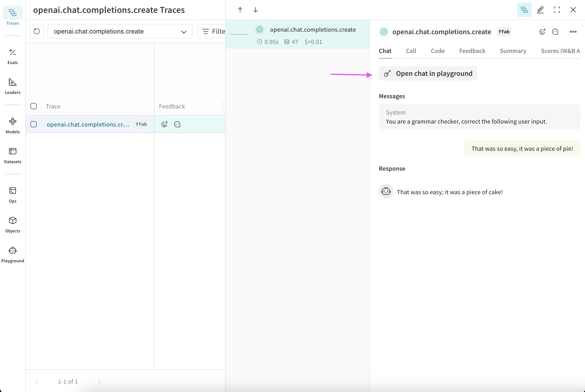Add emoji reaction in the trace row

(164, 124)
